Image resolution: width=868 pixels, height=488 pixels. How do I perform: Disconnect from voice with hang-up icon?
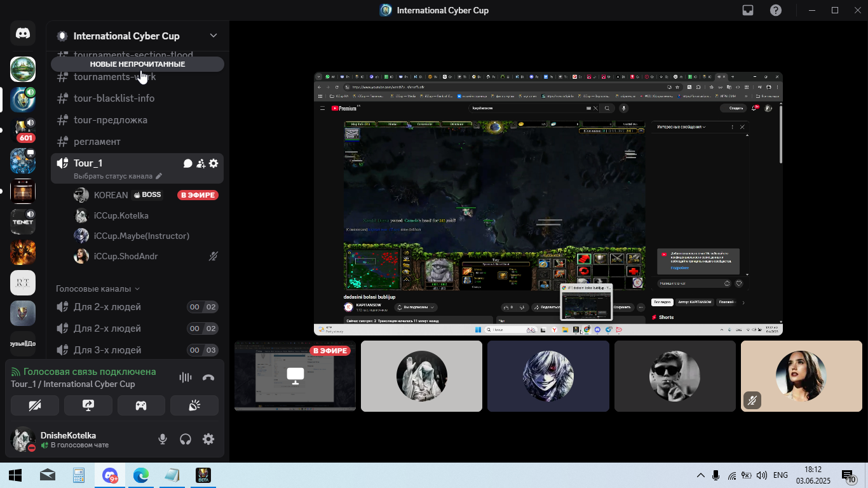(208, 377)
